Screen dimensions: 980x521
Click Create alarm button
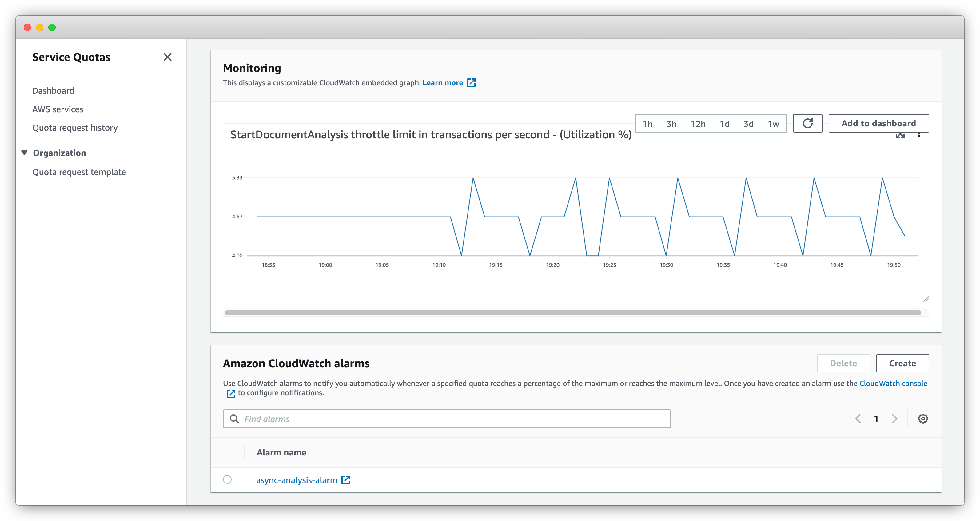pos(902,363)
